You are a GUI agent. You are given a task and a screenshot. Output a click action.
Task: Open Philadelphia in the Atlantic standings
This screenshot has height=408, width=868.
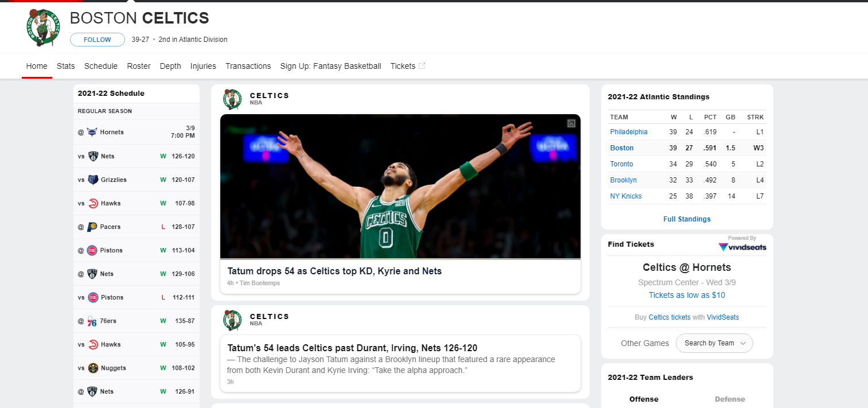tap(629, 132)
